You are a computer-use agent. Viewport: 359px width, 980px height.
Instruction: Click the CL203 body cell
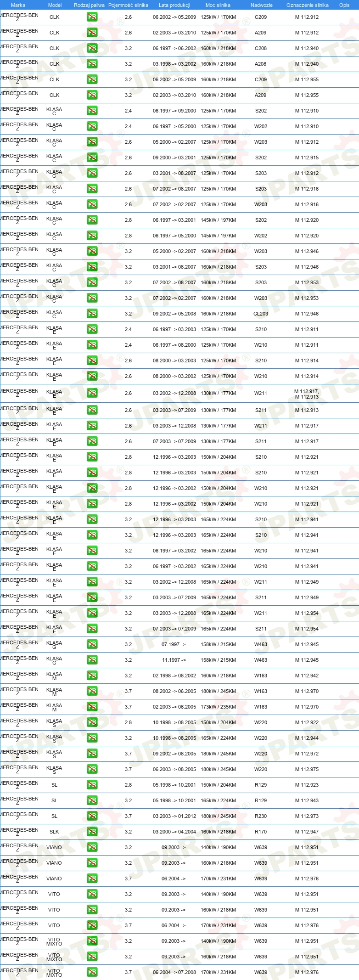(260, 314)
